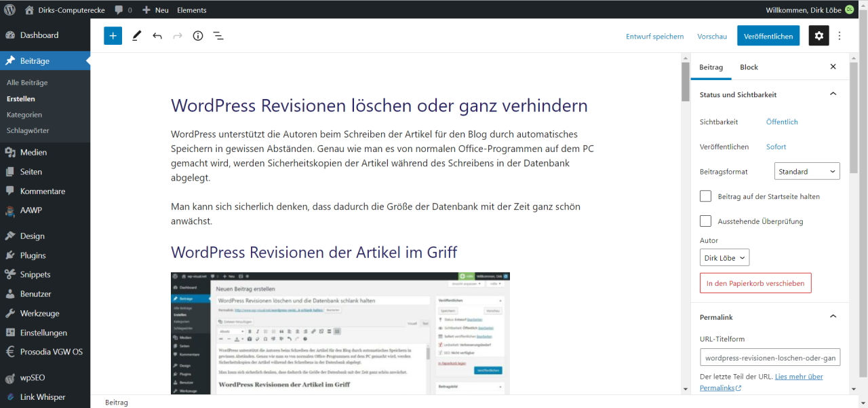Image resolution: width=868 pixels, height=408 pixels.
Task: Close the settings sidebar with X
Action: point(833,67)
